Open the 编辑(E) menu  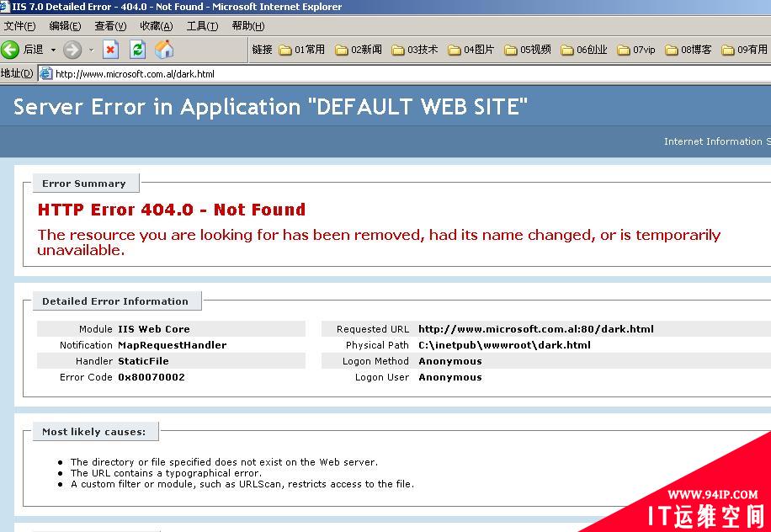(65, 26)
